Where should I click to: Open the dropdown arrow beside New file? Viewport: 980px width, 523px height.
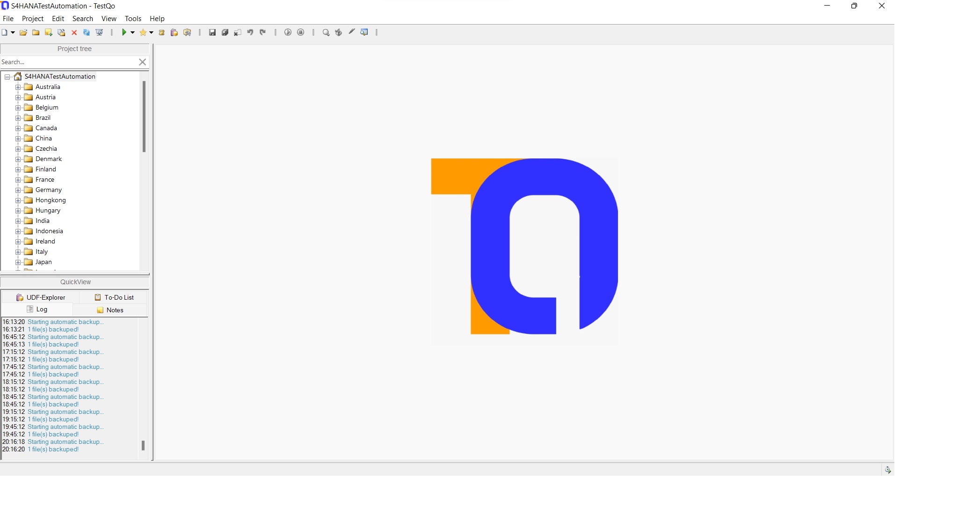13,32
